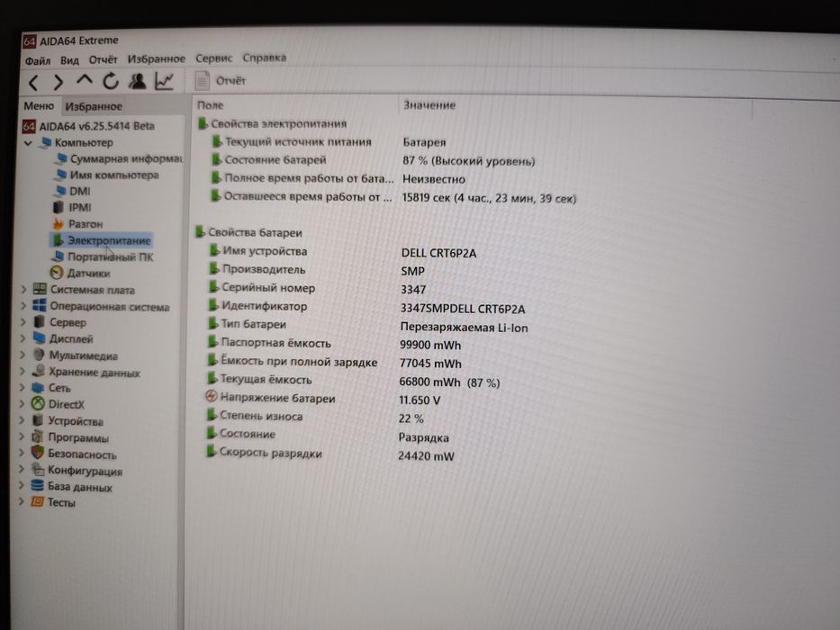
Task: Open the Файл menu
Action: [38, 60]
